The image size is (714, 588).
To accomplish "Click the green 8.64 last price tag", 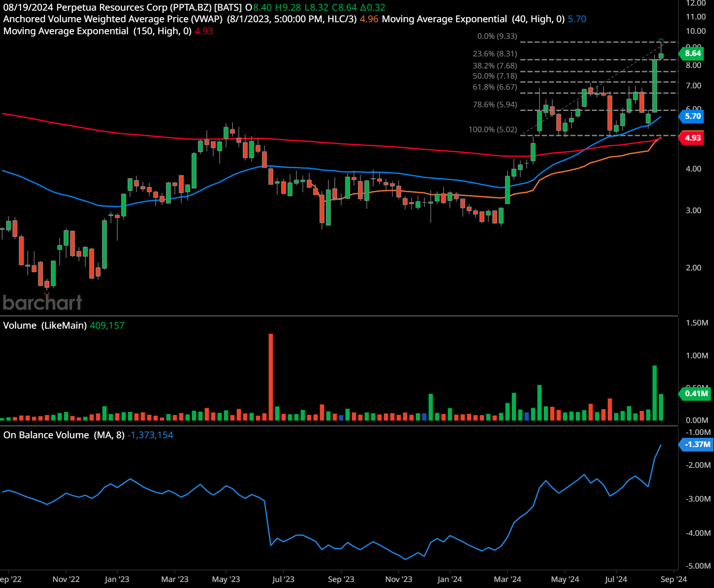I will (x=692, y=53).
